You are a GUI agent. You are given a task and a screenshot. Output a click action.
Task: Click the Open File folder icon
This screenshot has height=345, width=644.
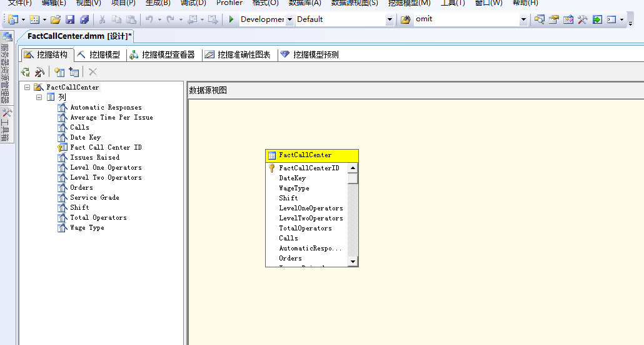(x=56, y=19)
